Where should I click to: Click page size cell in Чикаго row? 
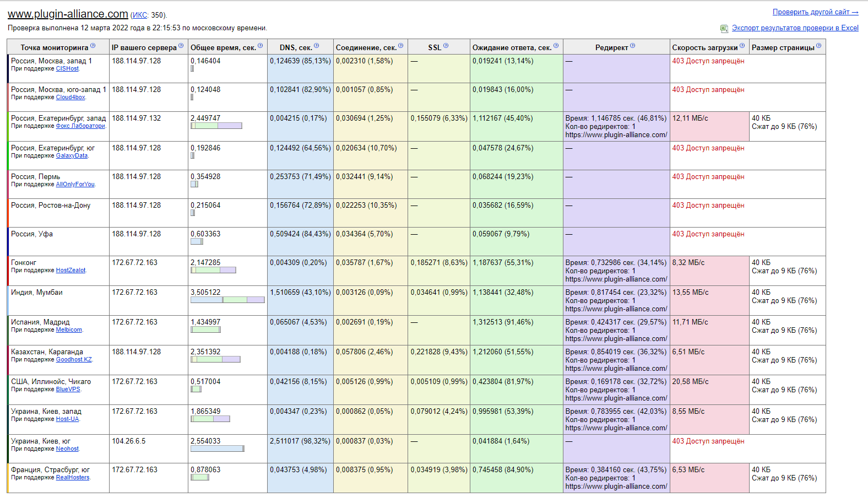[788, 390]
